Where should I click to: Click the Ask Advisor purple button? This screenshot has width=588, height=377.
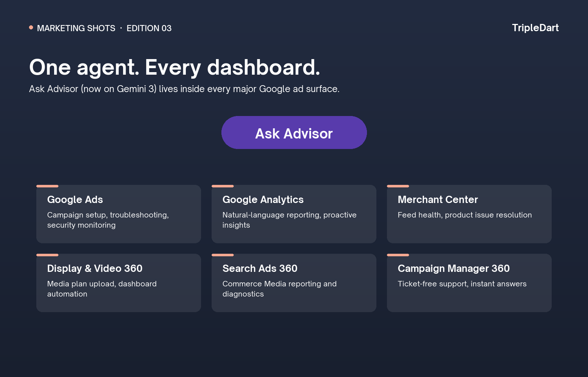tap(294, 133)
